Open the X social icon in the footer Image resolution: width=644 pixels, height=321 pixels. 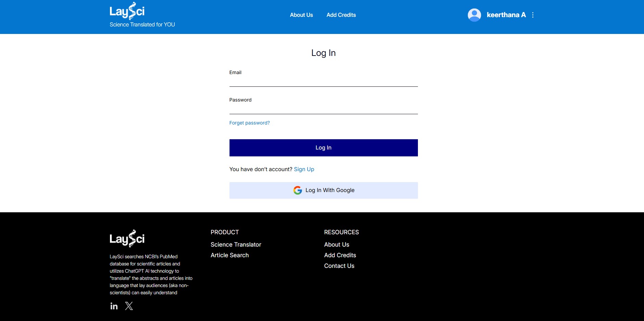coord(129,306)
